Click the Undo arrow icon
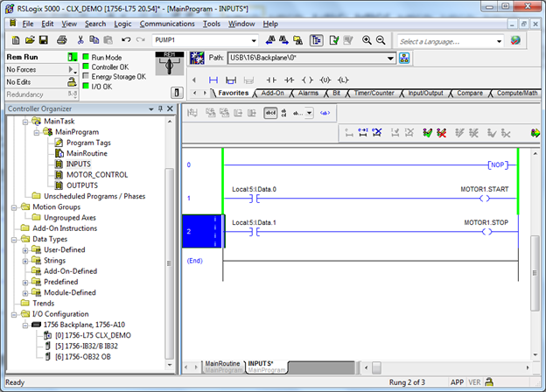 [x=126, y=40]
